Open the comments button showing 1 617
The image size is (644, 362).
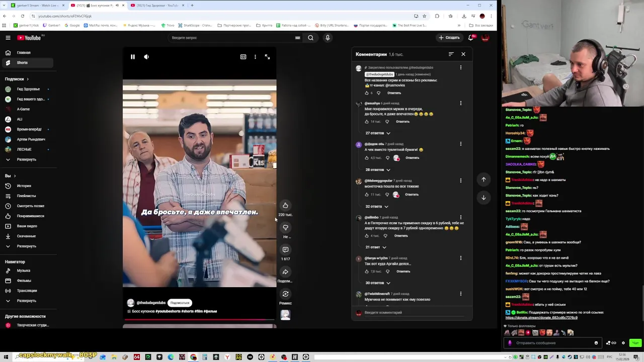coord(285,249)
